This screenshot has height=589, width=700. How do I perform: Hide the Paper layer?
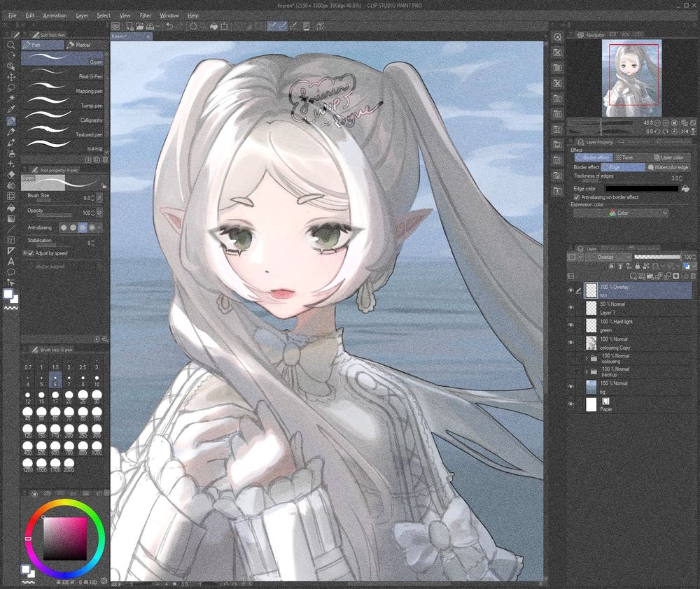[x=570, y=404]
